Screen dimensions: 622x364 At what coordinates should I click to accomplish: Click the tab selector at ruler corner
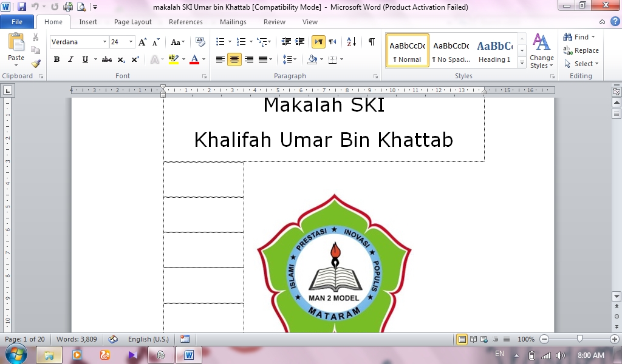pos(7,90)
